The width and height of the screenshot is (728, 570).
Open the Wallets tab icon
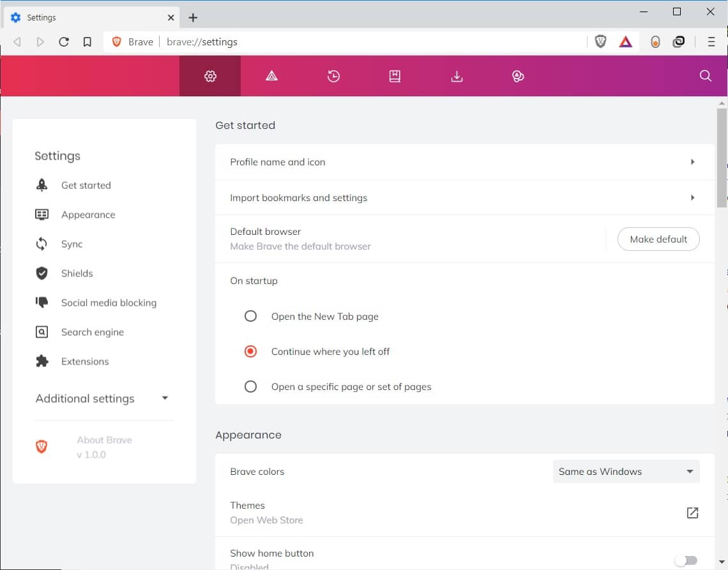(x=518, y=76)
